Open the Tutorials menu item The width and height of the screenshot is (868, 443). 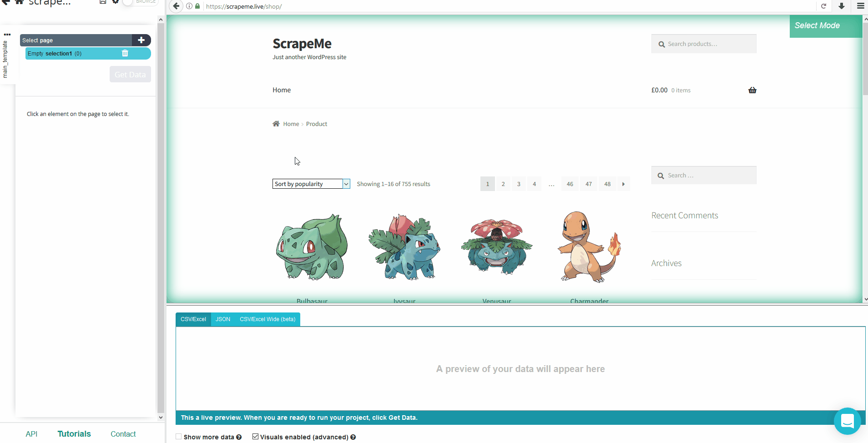[74, 433]
